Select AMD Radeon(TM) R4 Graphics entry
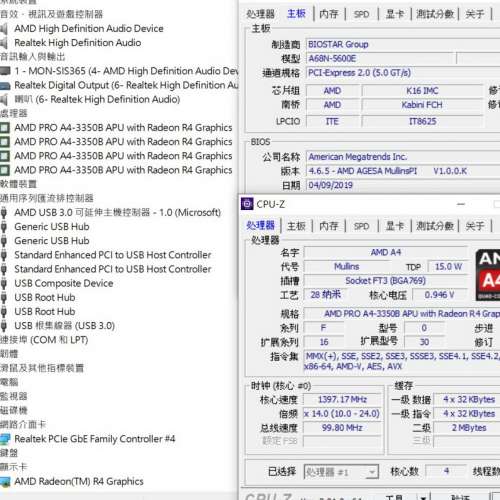 coord(79,482)
